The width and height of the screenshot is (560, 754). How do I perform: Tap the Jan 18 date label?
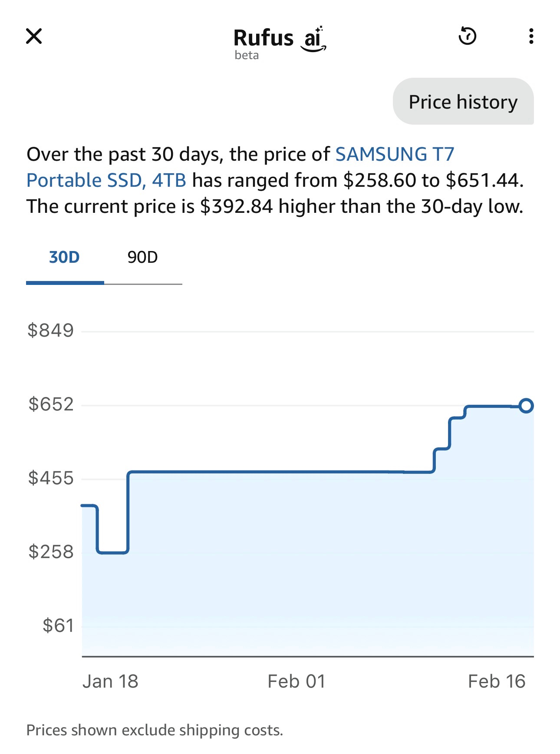[x=110, y=681]
